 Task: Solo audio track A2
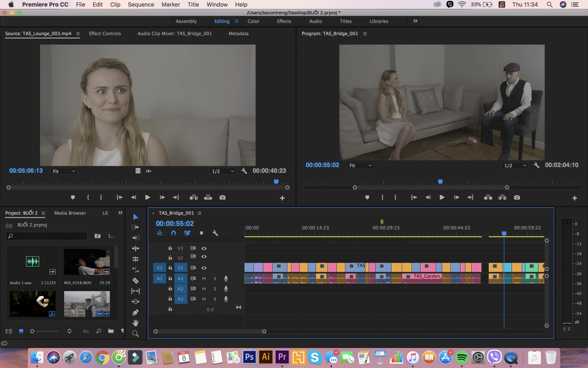(x=215, y=289)
